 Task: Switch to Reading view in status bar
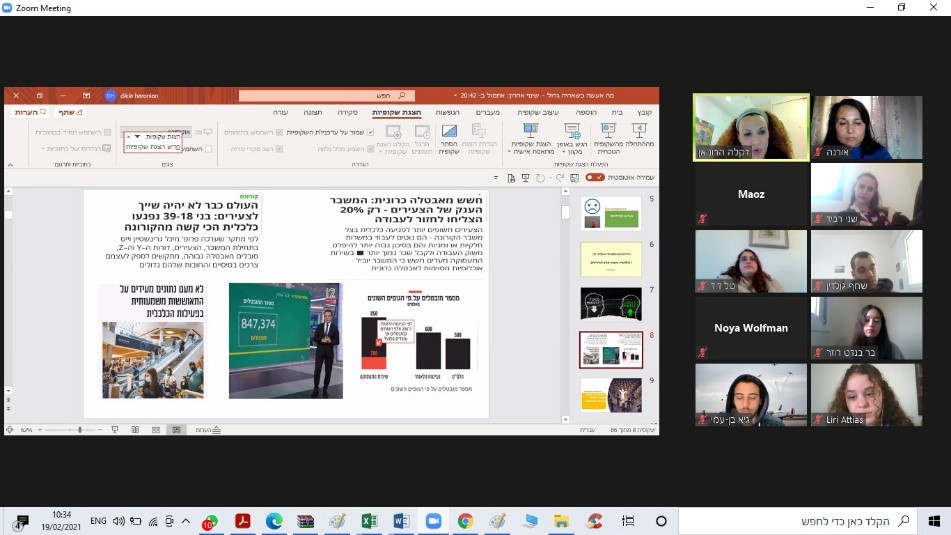coord(135,429)
